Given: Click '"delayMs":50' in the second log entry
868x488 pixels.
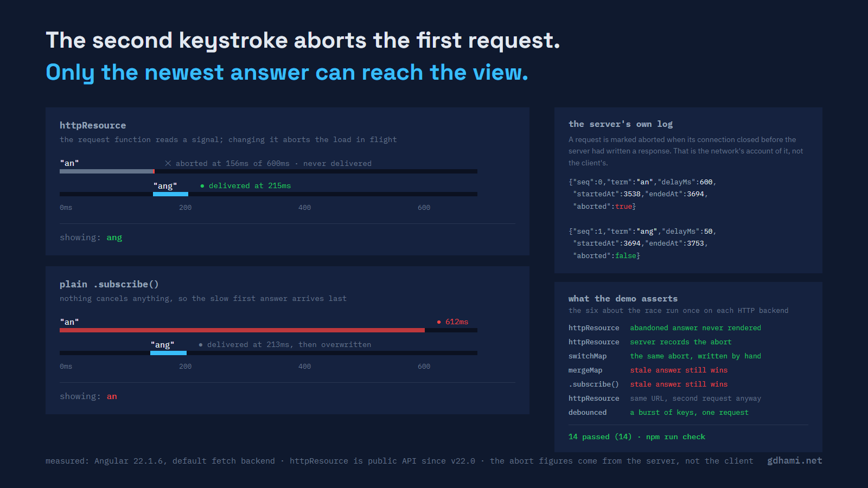Looking at the screenshot, I should 687,232.
